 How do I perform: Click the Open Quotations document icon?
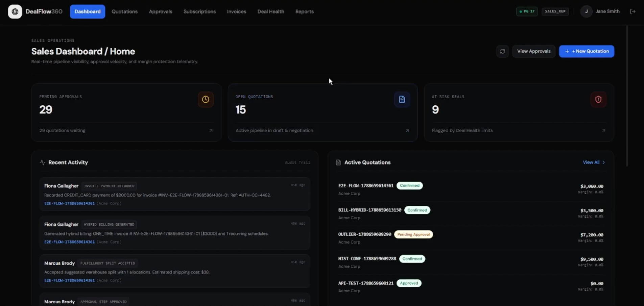[402, 99]
